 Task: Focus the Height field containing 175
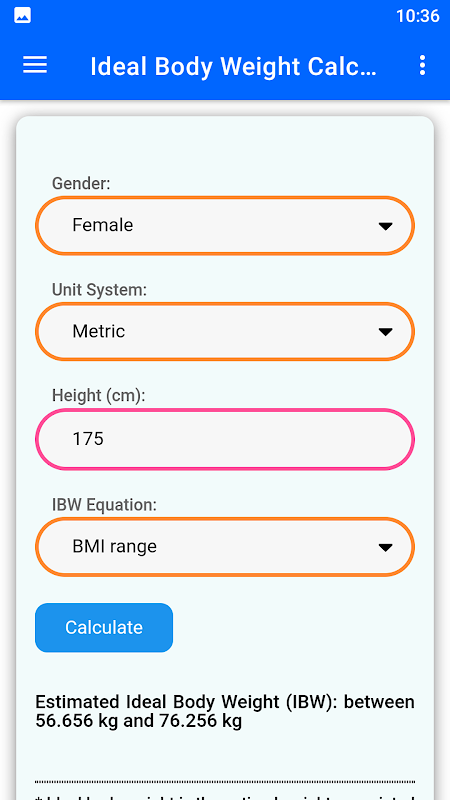click(x=225, y=439)
